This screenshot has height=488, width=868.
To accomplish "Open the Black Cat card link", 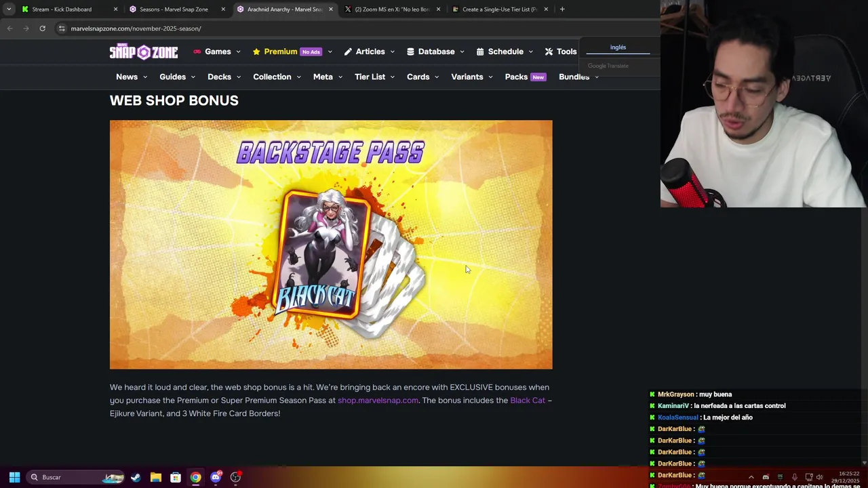I will [x=528, y=401].
